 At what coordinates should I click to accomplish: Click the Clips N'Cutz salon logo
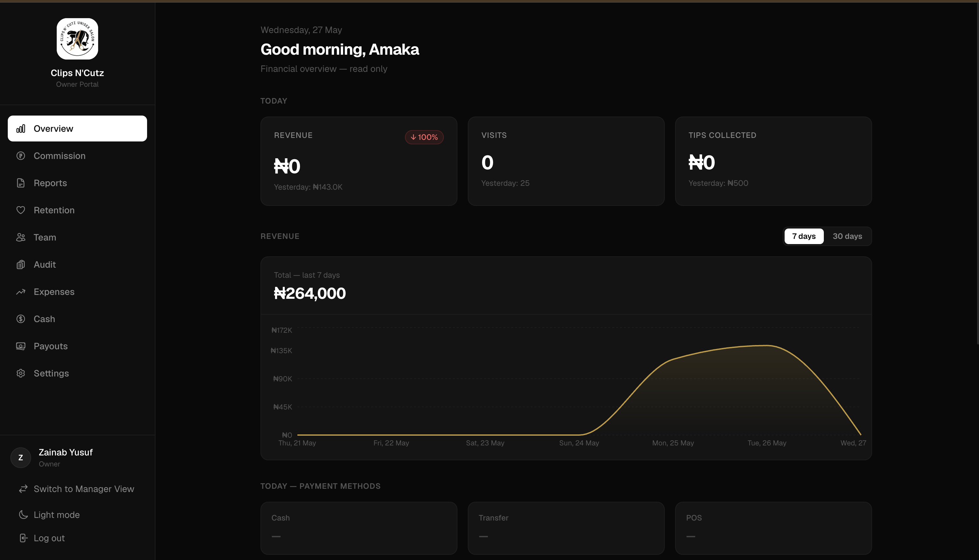point(77,39)
